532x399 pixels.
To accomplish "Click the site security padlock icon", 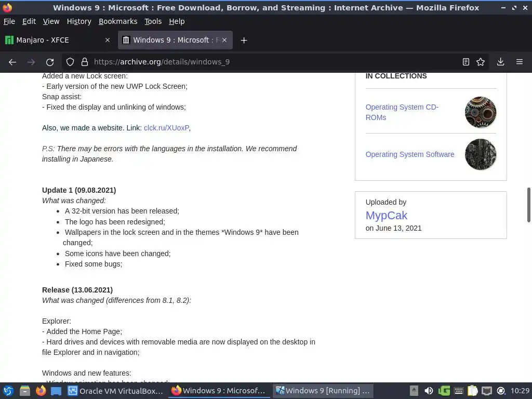I will (85, 62).
